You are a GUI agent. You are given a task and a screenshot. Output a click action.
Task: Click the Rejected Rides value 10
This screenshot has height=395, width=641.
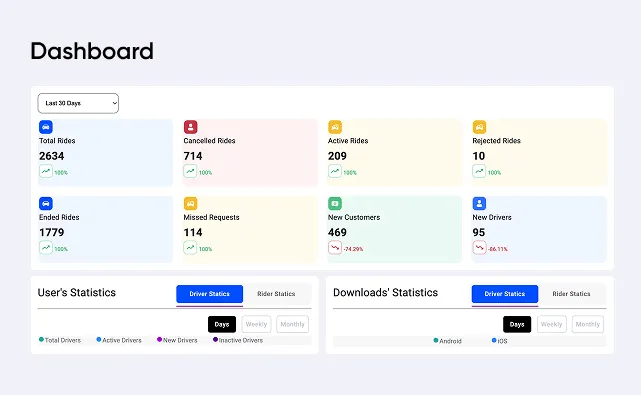pyautogui.click(x=479, y=156)
